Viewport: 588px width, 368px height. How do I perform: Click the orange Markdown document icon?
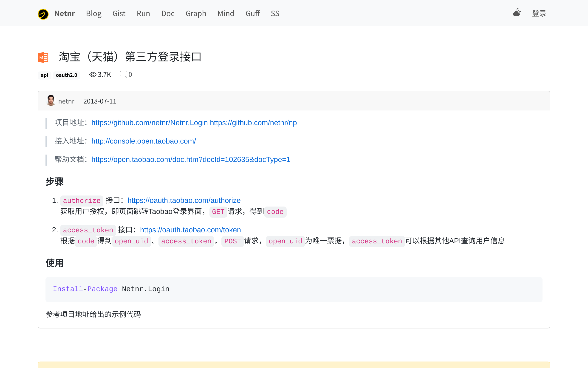click(43, 57)
